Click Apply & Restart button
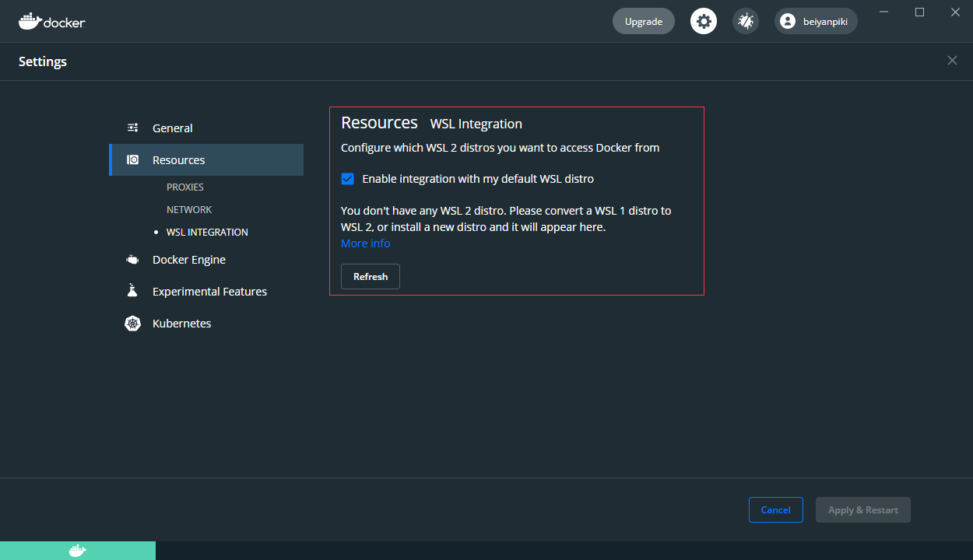 [x=863, y=509]
